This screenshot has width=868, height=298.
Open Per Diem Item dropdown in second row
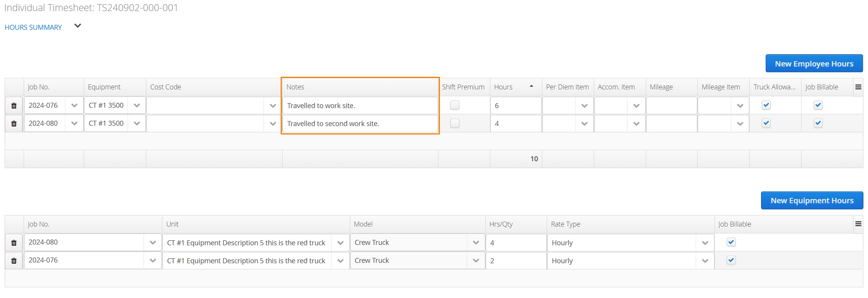(584, 123)
